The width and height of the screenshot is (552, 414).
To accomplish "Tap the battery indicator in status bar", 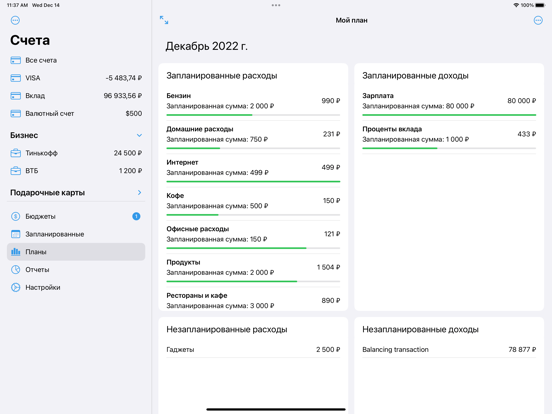I will pos(540,5).
